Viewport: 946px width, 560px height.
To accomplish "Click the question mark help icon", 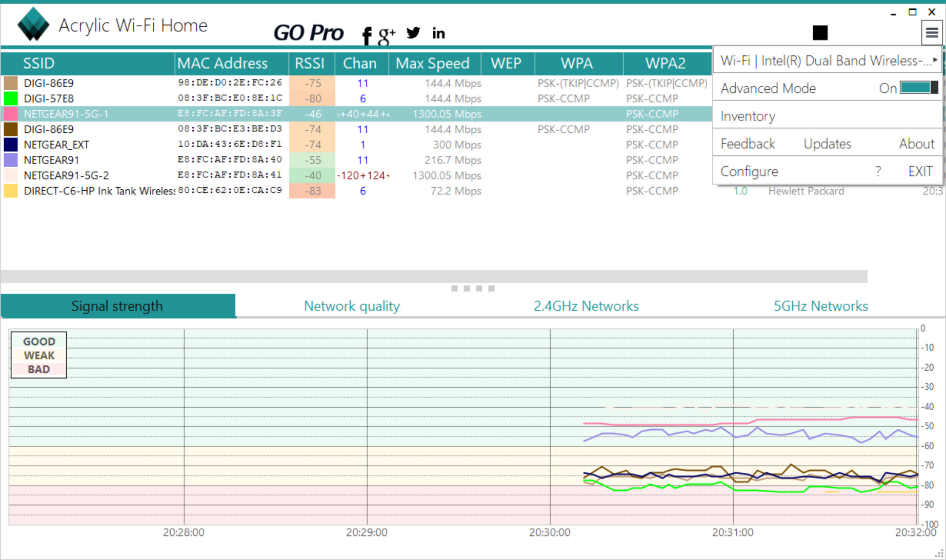I will [x=878, y=171].
